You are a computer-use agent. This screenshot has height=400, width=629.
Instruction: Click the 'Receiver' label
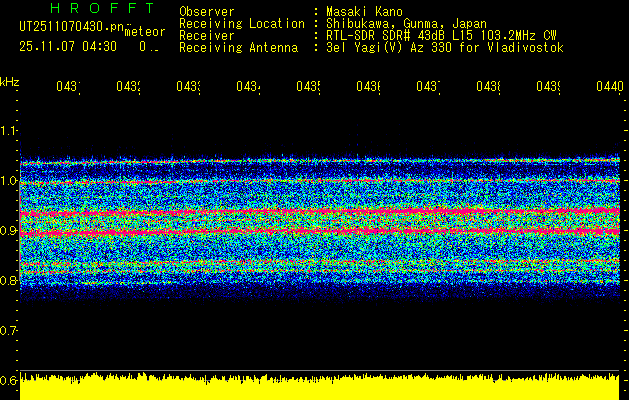pyautogui.click(x=207, y=36)
